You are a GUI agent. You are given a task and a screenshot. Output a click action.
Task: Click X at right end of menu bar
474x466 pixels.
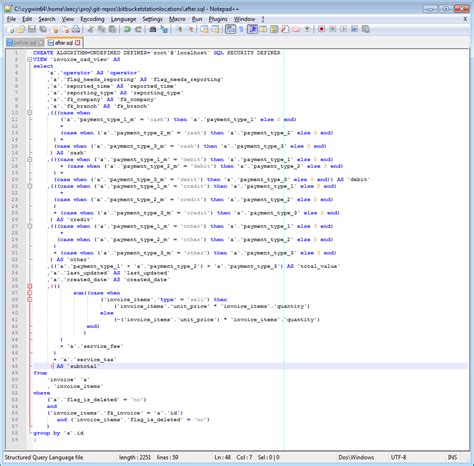coord(465,19)
